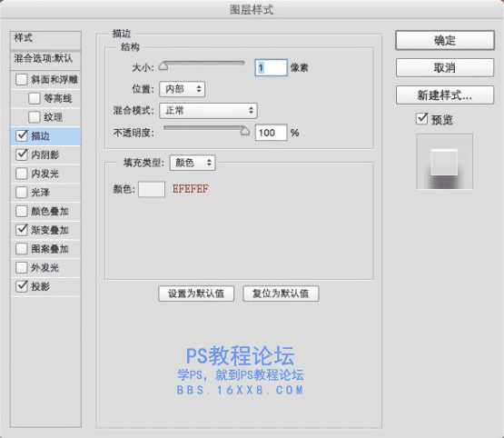Select the 样式 header item

(45, 40)
